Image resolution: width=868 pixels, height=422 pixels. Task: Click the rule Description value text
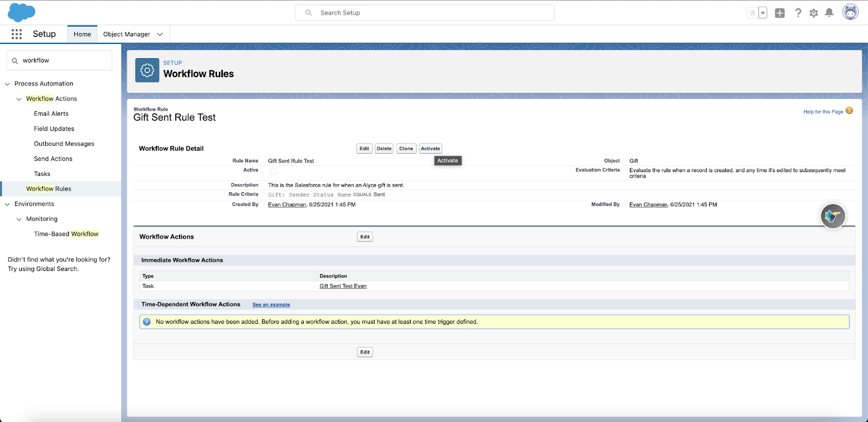pos(336,185)
